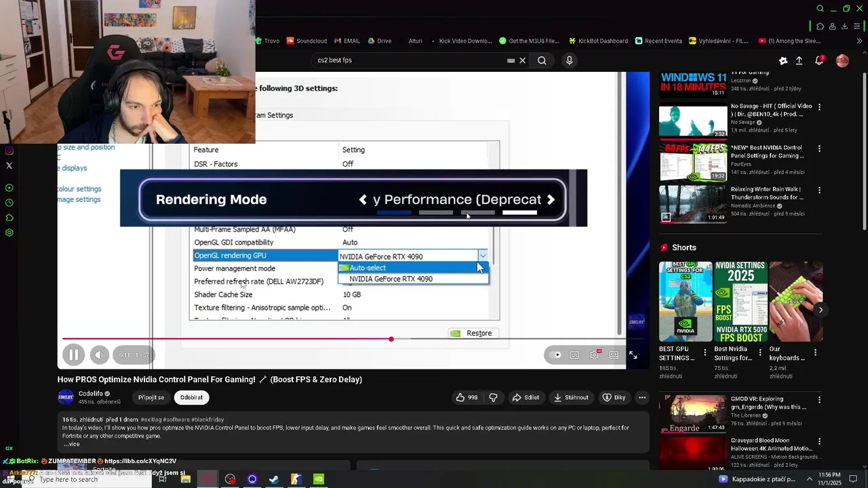Viewport: 868px width, 488px height.
Task: Open the Instagram sidebar icon
Action: (9, 150)
